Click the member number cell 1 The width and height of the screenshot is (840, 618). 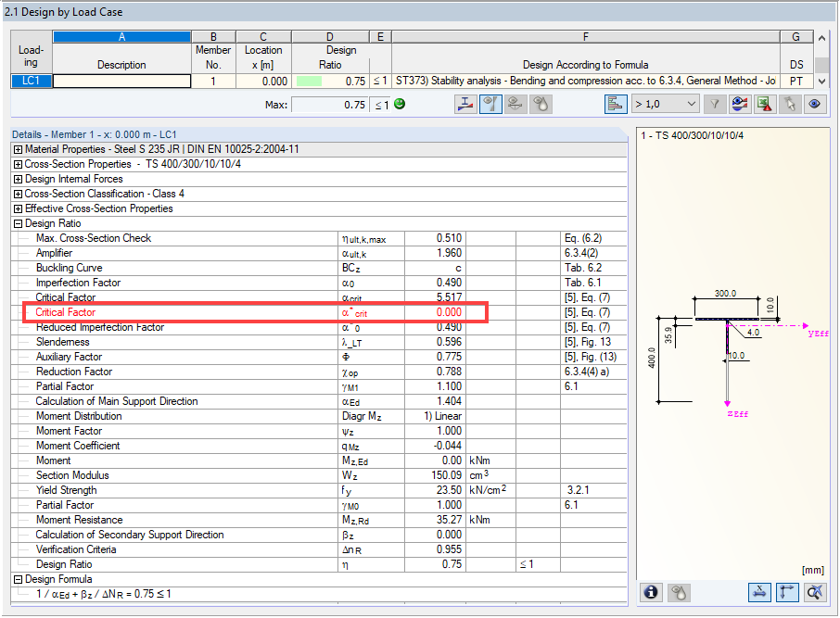tap(213, 82)
